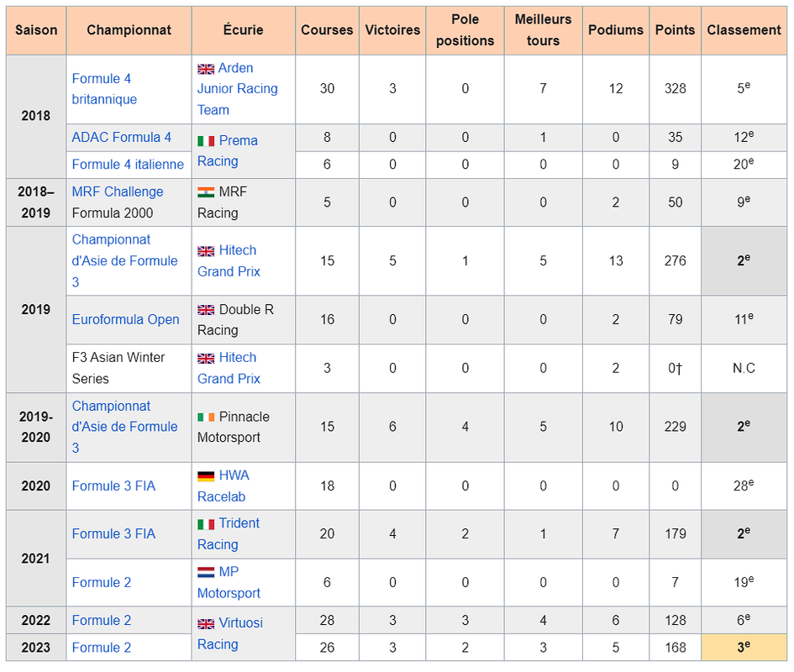Click the Dutch flag next to MP Motorsport
Image resolution: width=794 pixels, height=672 pixels.
click(x=206, y=572)
